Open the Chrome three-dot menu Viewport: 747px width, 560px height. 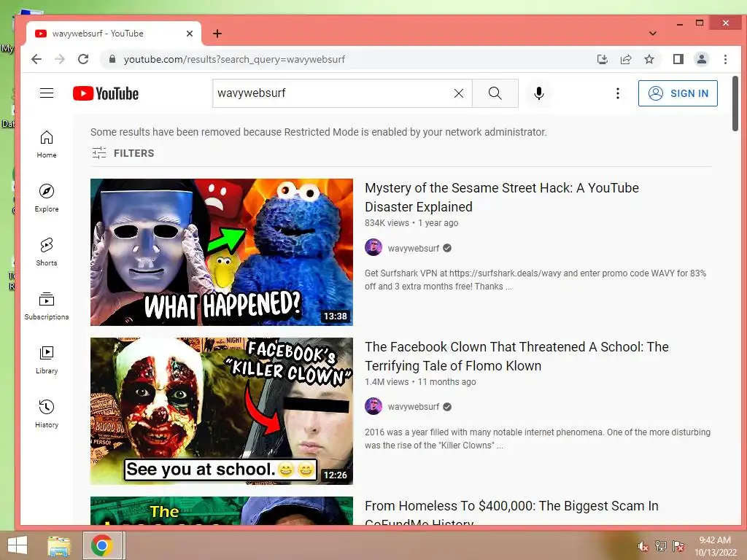725,59
